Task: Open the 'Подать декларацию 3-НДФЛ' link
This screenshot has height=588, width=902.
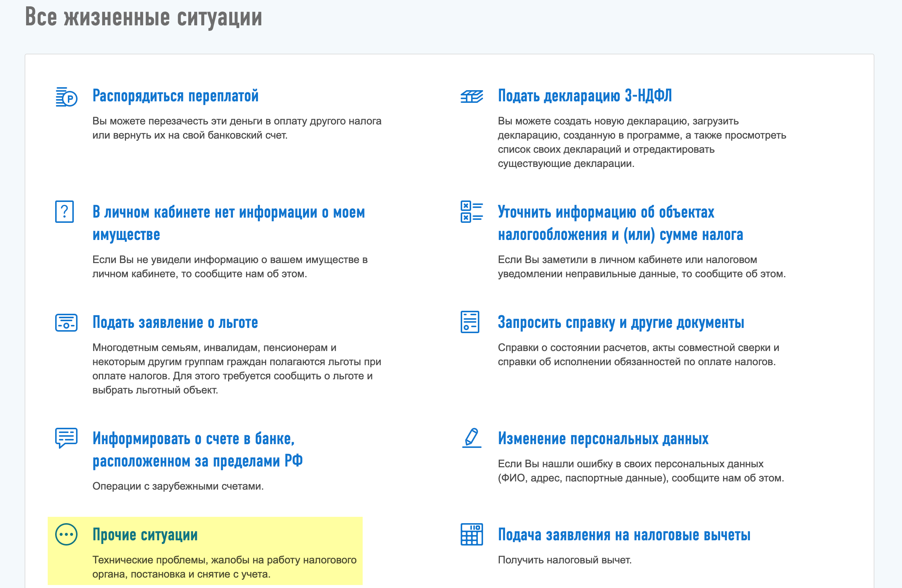Action: 585,96
